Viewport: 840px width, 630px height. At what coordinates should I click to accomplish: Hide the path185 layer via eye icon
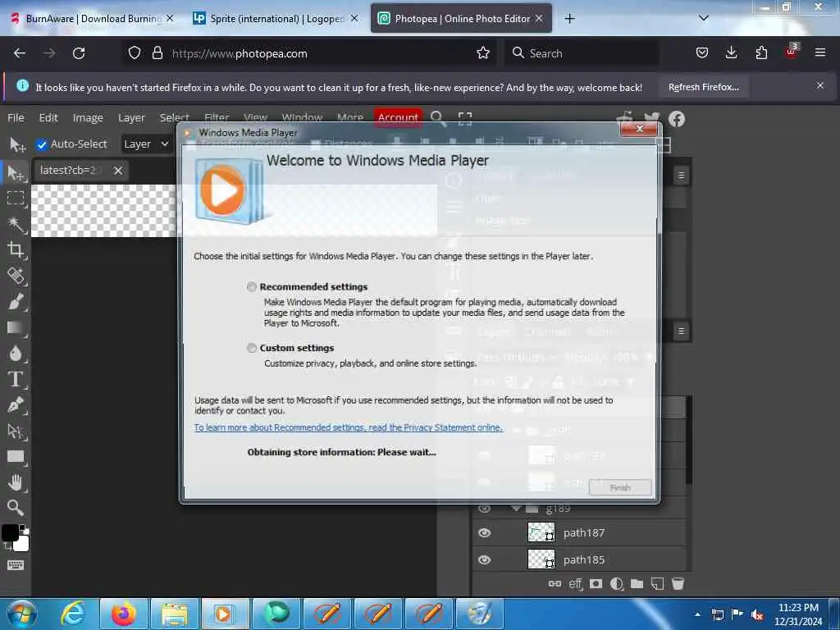(484, 559)
